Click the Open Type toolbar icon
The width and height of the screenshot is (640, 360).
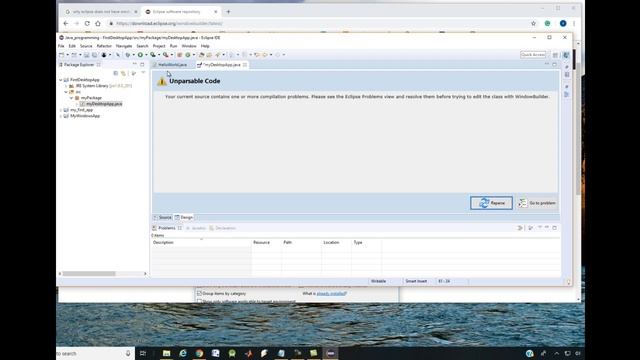pos(202,55)
